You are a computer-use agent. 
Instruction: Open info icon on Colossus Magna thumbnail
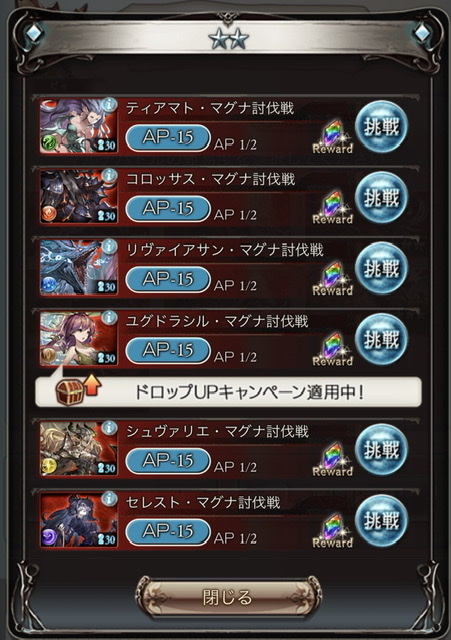109,176
